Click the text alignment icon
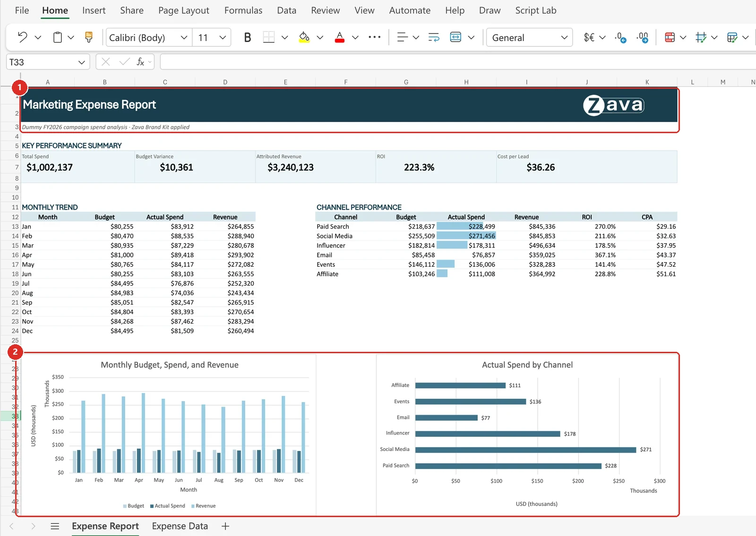756x536 pixels. [403, 37]
